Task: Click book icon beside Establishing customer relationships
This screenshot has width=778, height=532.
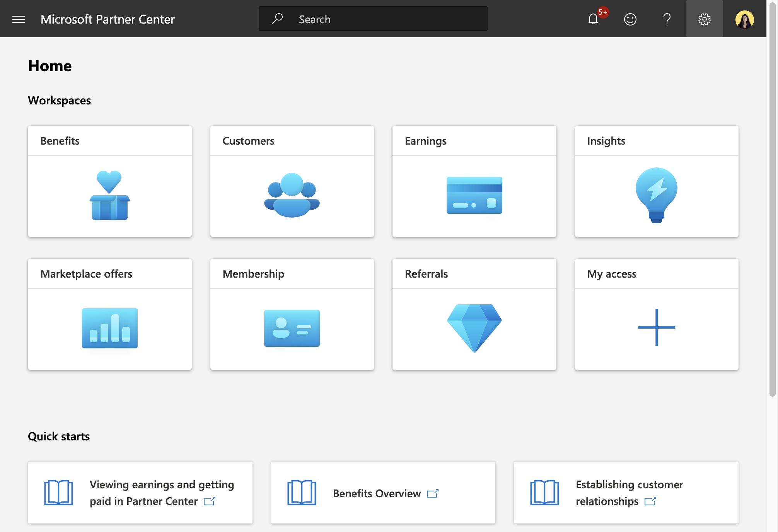Action: point(544,493)
